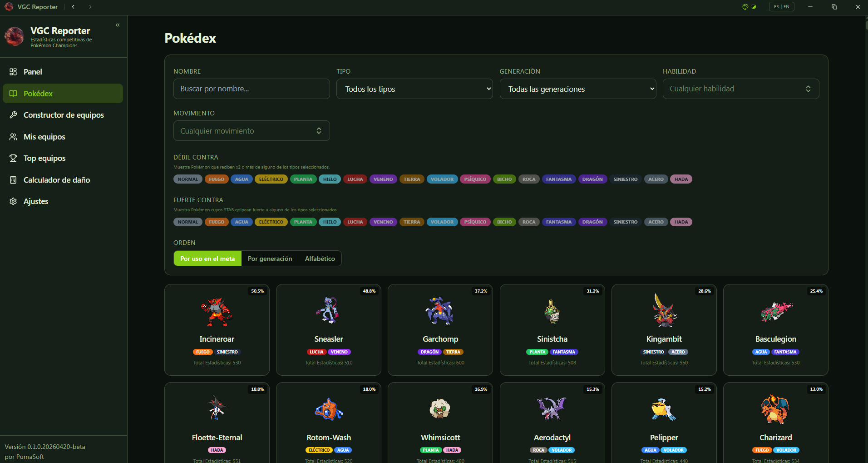Toggle ELÉCTRICO in Fuerte contra filter

click(271, 222)
